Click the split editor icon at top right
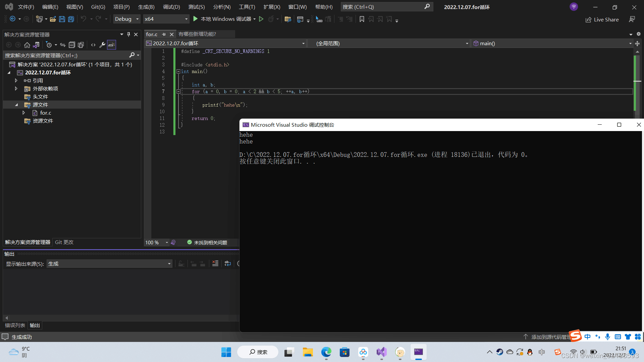The width and height of the screenshot is (644, 362). pos(637,44)
